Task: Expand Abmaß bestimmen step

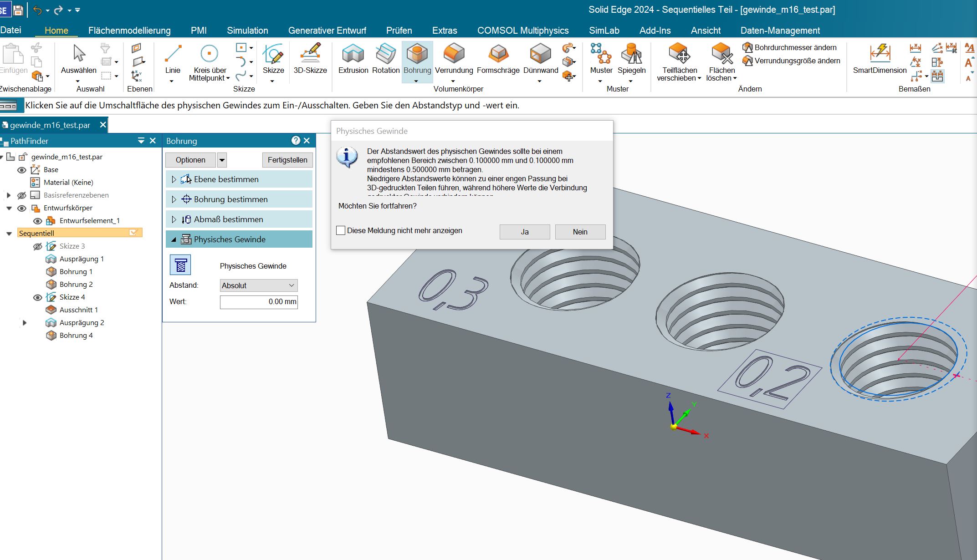Action: coord(174,219)
